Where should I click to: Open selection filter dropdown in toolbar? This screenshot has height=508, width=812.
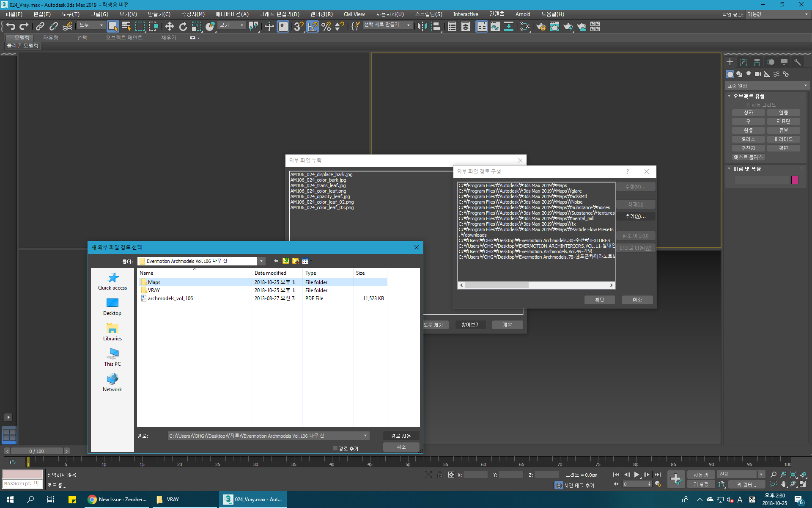91,25
